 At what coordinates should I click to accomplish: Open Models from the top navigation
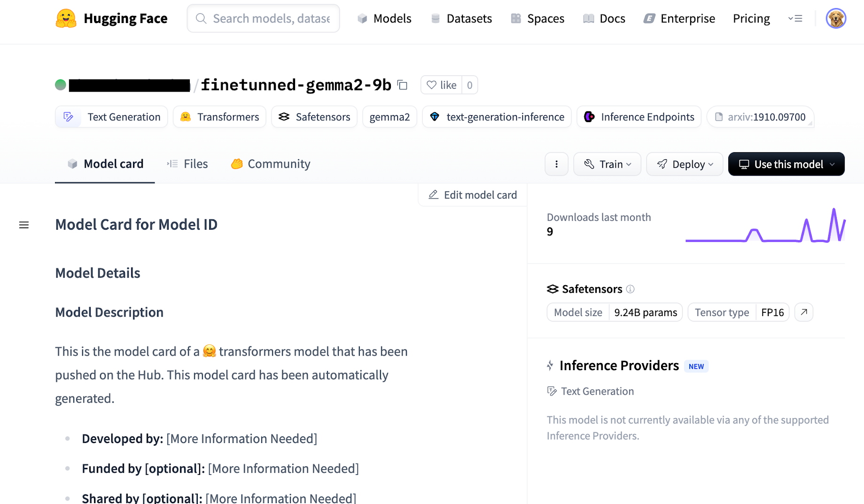[384, 18]
